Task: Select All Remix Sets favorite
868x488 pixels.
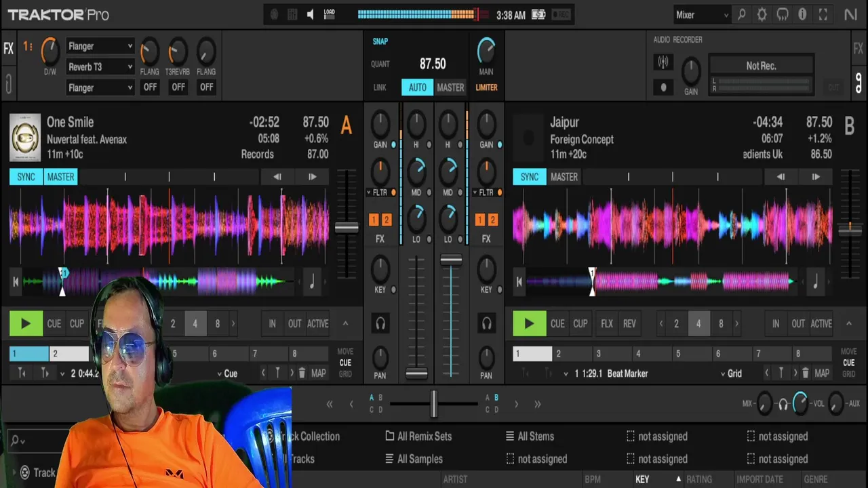Action: (x=418, y=436)
